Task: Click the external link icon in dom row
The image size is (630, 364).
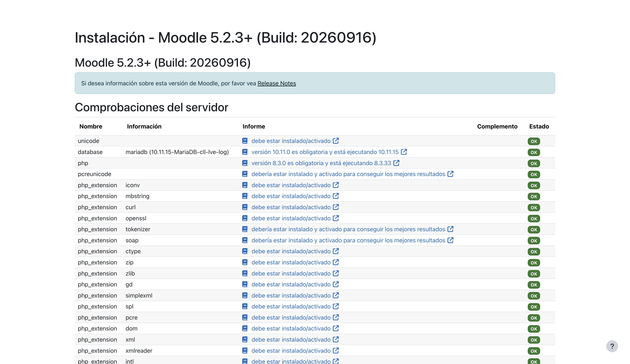Action: 336,328
